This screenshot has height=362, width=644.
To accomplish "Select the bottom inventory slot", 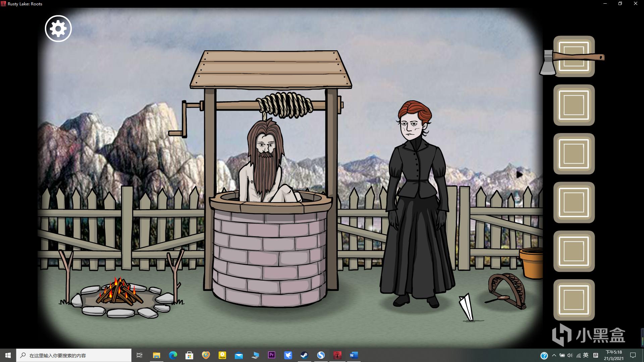I will coord(574,300).
